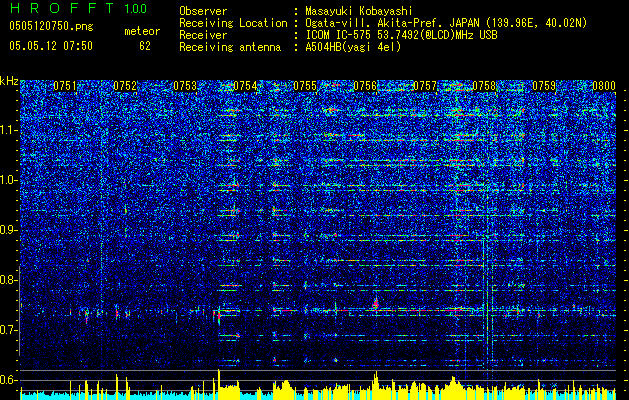This screenshot has width=629, height=400.
Task: Click the HROFFT 1.00 title text
Action: [x=78, y=8]
